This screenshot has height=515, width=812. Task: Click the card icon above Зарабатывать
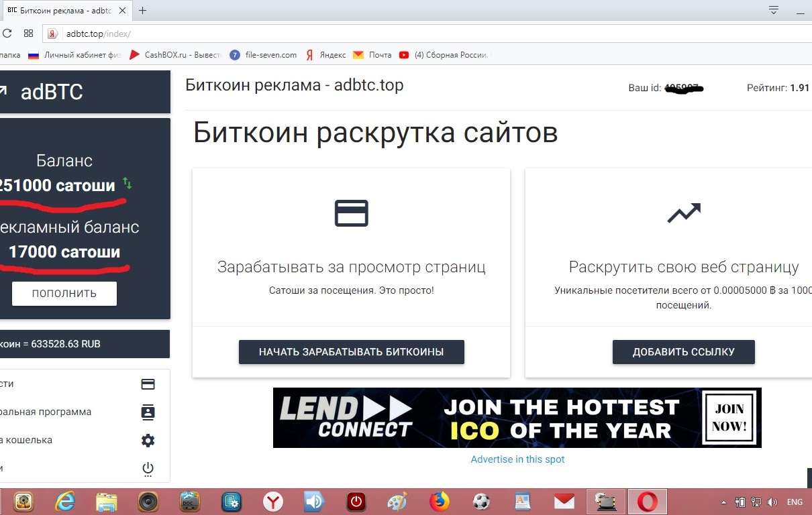click(x=351, y=213)
